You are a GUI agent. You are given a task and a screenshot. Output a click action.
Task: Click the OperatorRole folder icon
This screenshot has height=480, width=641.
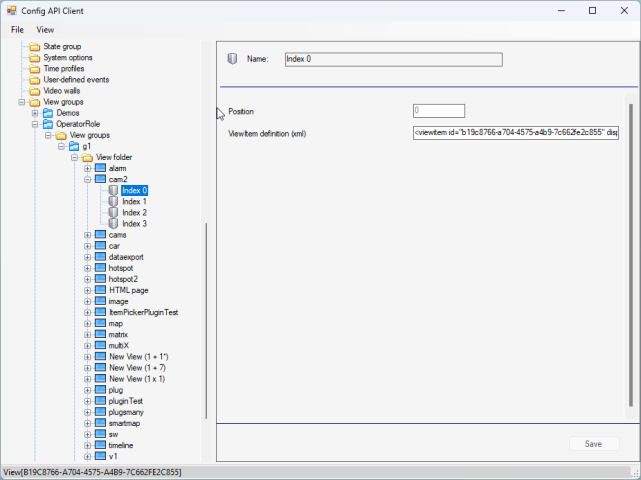click(x=48, y=124)
